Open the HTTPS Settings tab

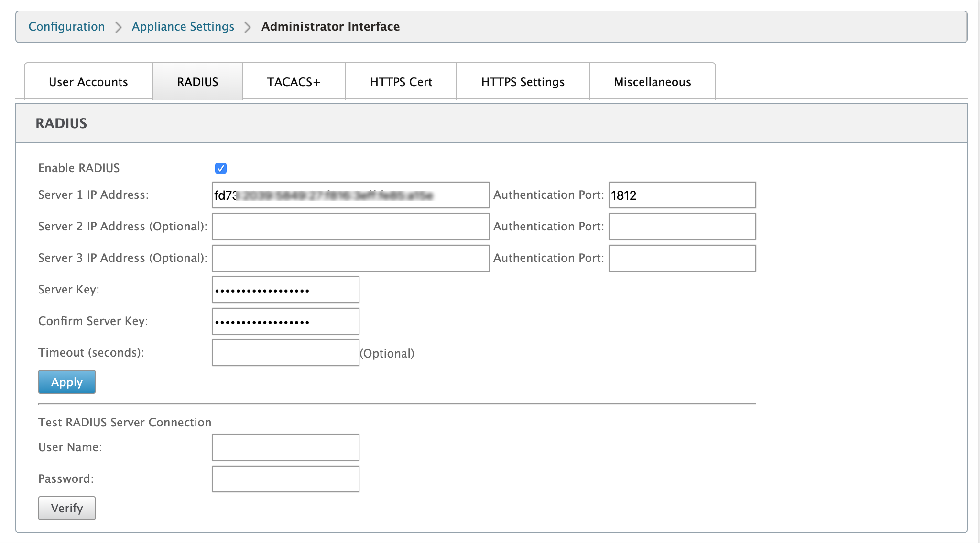[523, 82]
